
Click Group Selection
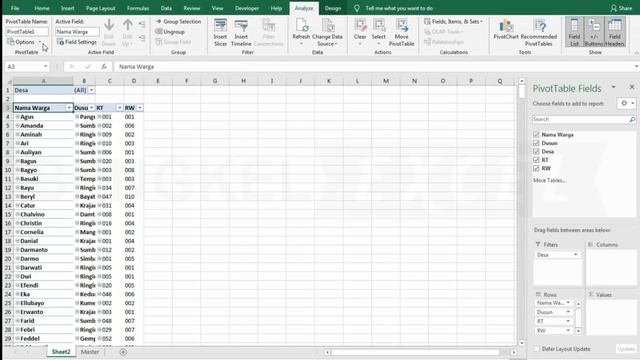pyautogui.click(x=178, y=21)
